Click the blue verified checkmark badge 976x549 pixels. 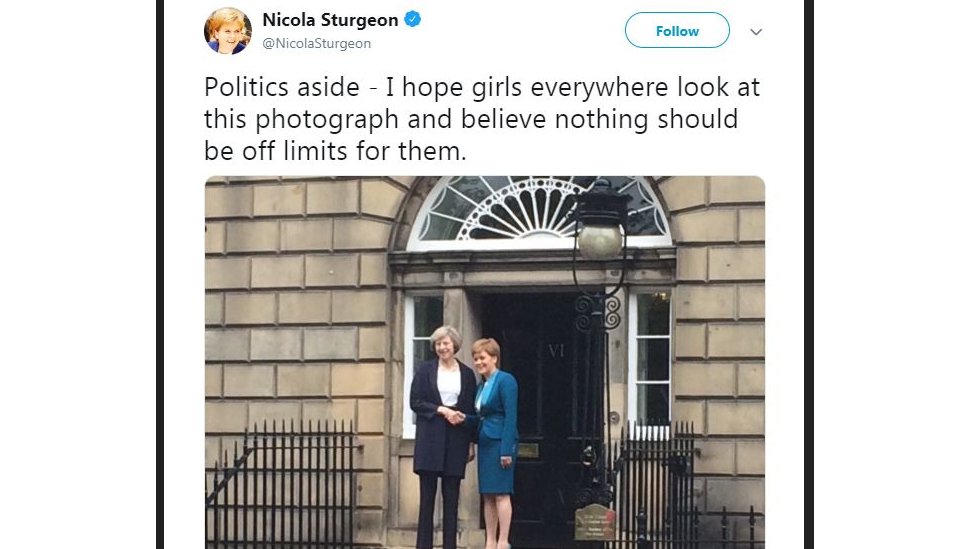[412, 19]
